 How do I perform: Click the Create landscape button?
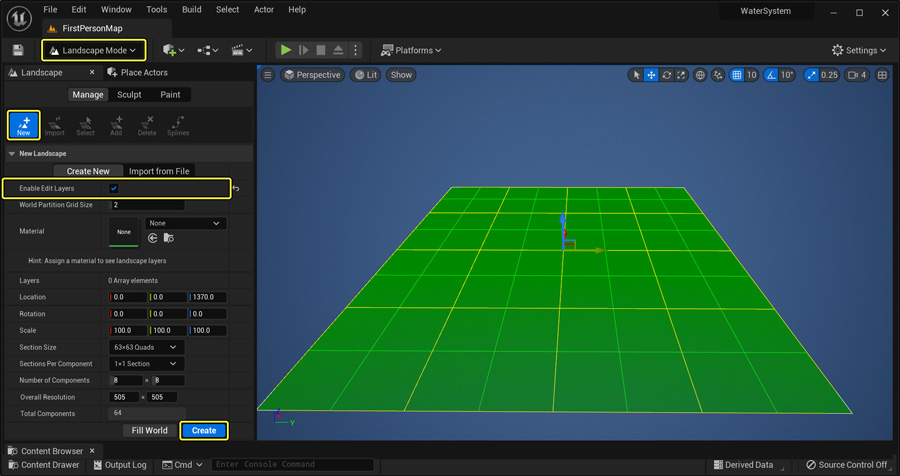point(204,431)
